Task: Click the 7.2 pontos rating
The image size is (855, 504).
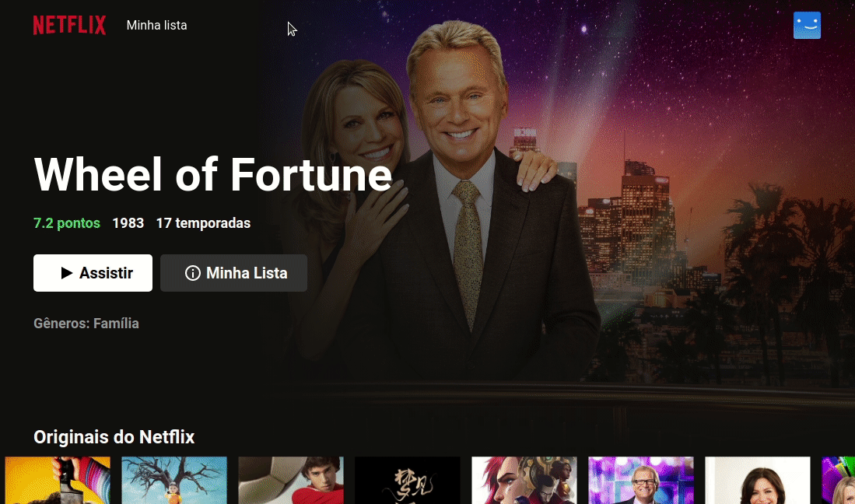Action: (x=67, y=223)
